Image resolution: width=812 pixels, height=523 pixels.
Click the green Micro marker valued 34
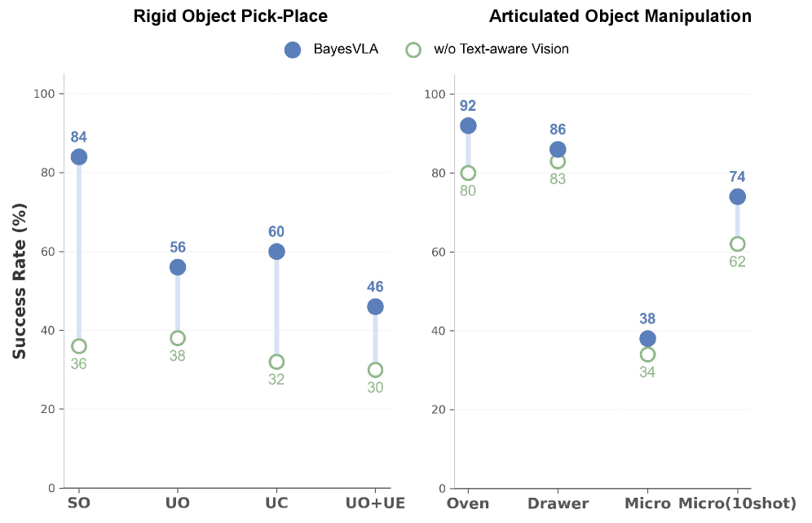[x=647, y=354]
